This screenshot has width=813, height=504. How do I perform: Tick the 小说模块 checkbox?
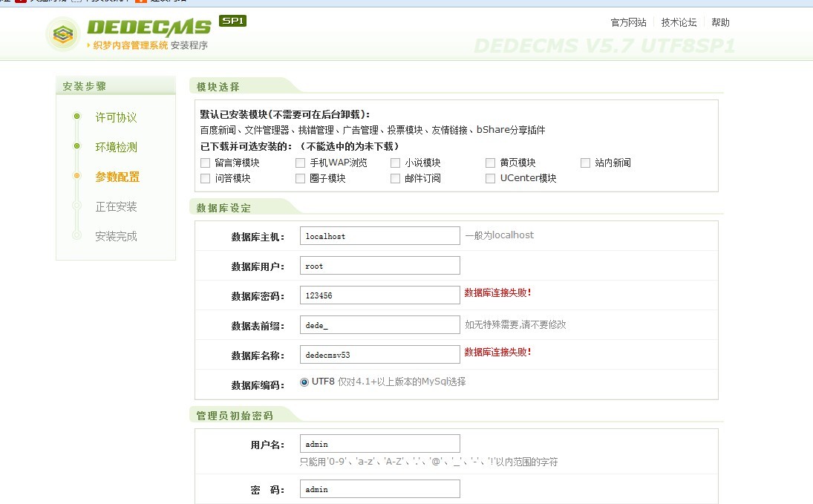[395, 163]
